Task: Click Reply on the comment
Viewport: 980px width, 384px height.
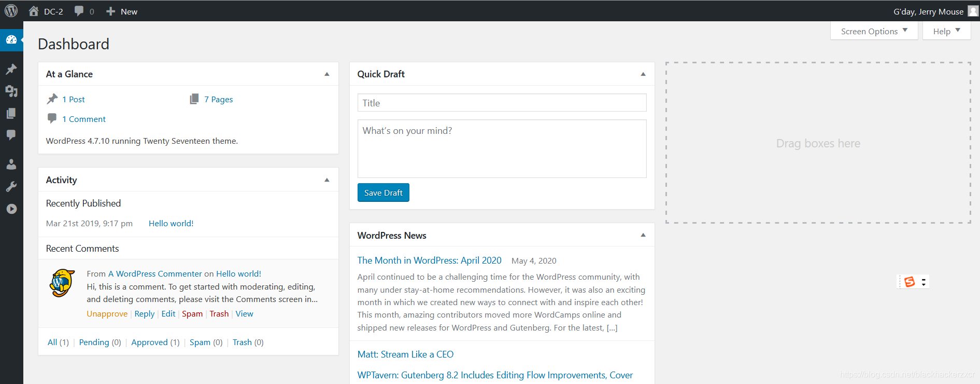Action: click(x=145, y=313)
